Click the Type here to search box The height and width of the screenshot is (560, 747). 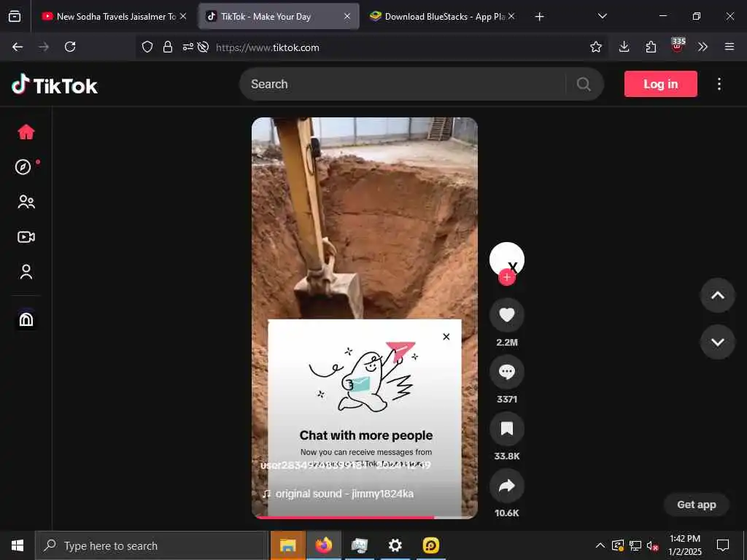152,545
